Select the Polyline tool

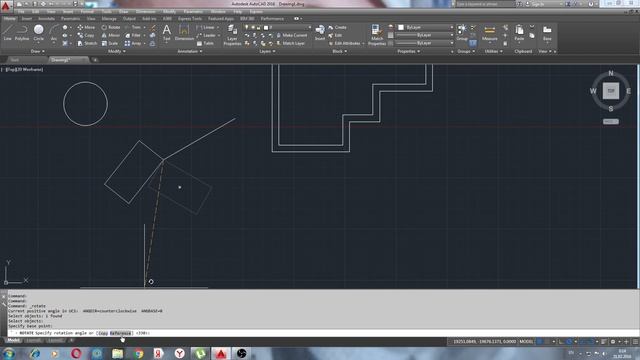coord(22,32)
